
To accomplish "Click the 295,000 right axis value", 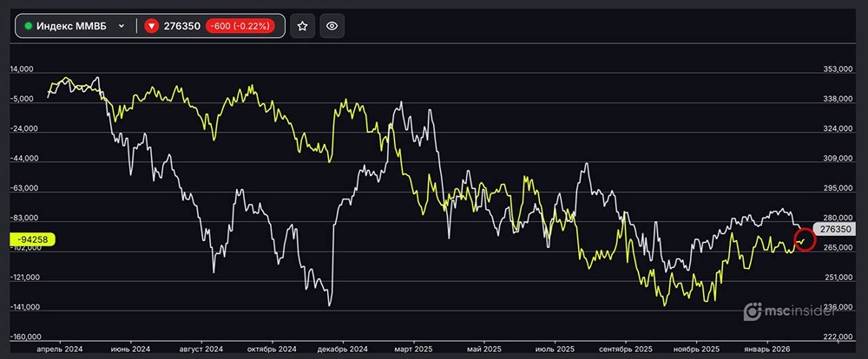I will 838,189.
